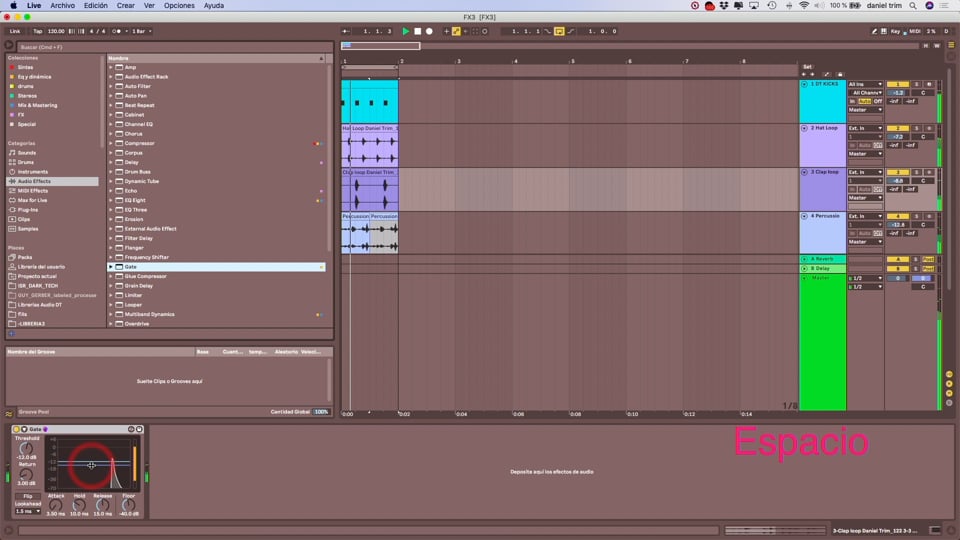Screen dimensions: 960x540
Task: Open the Edición menu
Action: click(96, 6)
